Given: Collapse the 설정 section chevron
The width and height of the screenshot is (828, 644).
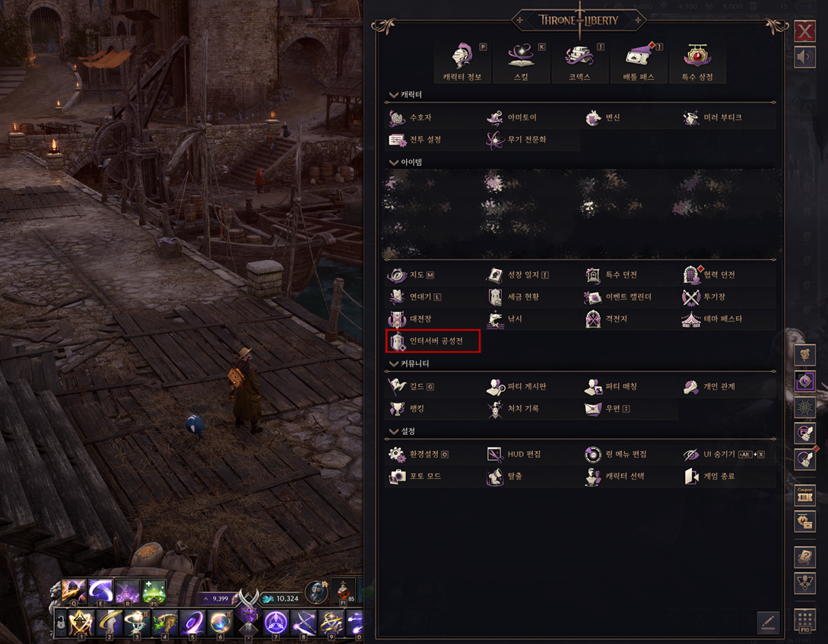Looking at the screenshot, I should click(393, 432).
